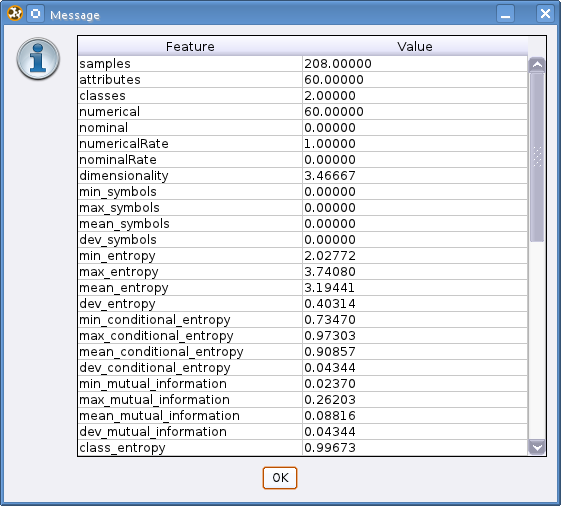Click the mean_mutual_information row

point(303,415)
